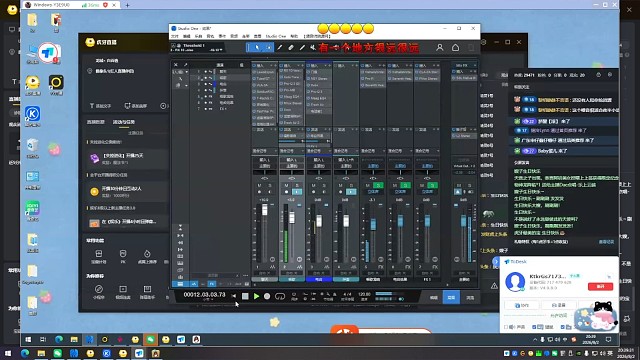This screenshot has height=360, width=640.
Task: Click the outer Windows Start button
Action: pos(8,353)
